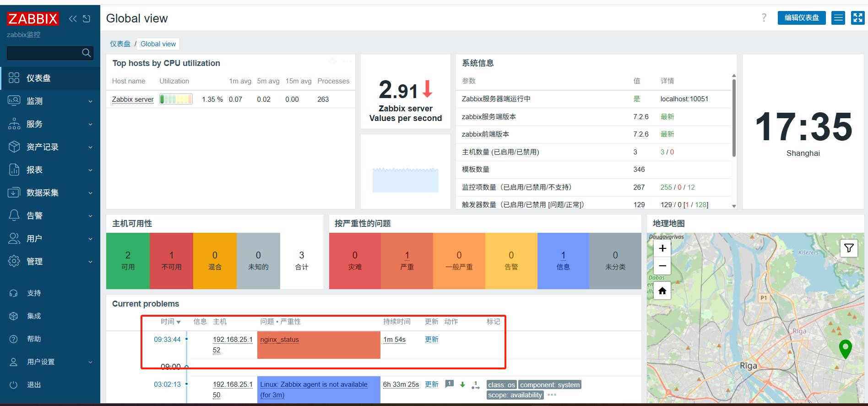
Task: Toggle chevron beside 用户
Action: [x=90, y=239]
